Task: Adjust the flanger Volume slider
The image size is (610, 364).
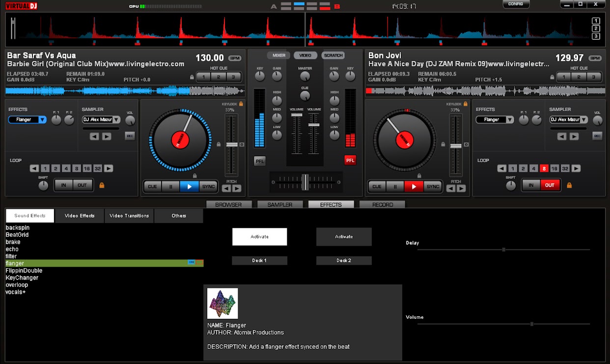Action: (x=503, y=324)
